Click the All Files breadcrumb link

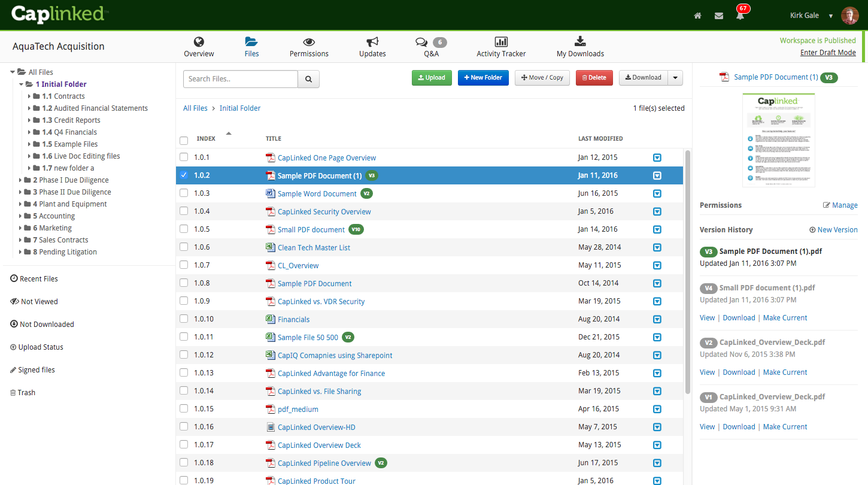point(195,108)
